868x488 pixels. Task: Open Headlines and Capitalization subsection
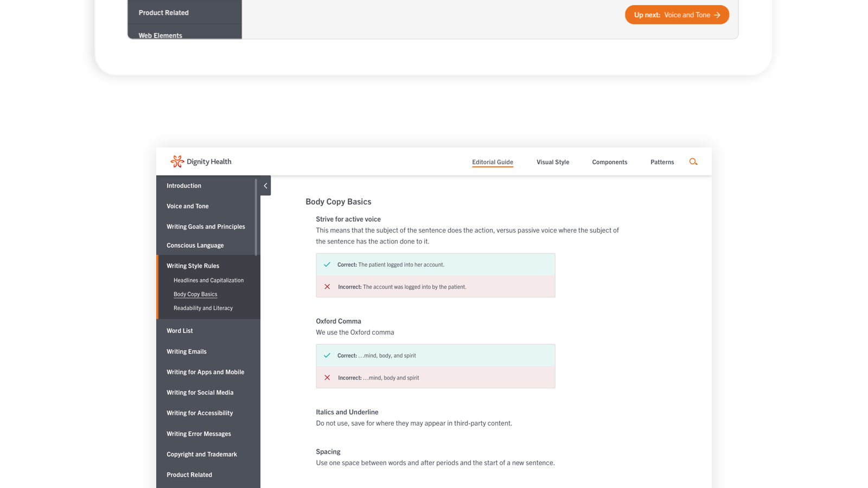209,280
